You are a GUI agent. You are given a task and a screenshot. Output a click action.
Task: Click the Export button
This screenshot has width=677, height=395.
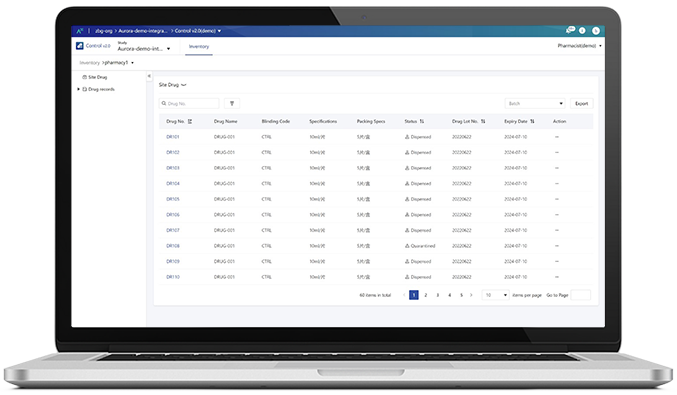point(582,104)
